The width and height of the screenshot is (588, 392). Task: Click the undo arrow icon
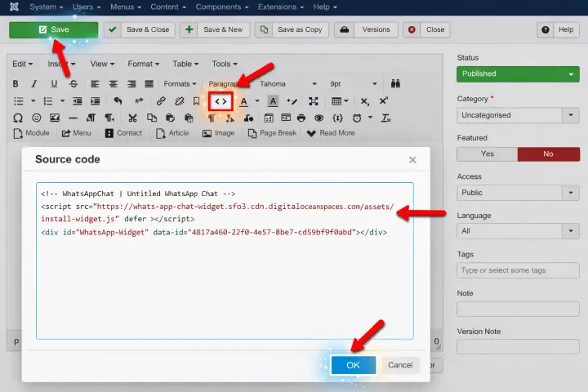[x=118, y=101]
